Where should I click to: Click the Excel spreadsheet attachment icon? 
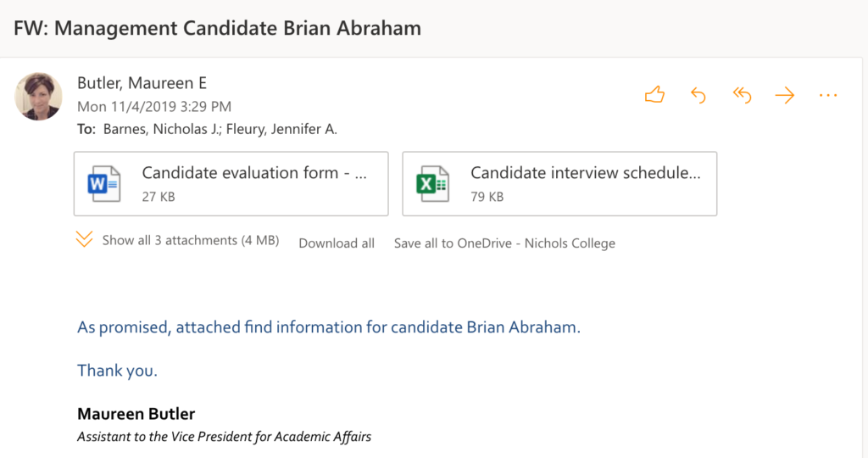click(x=432, y=184)
